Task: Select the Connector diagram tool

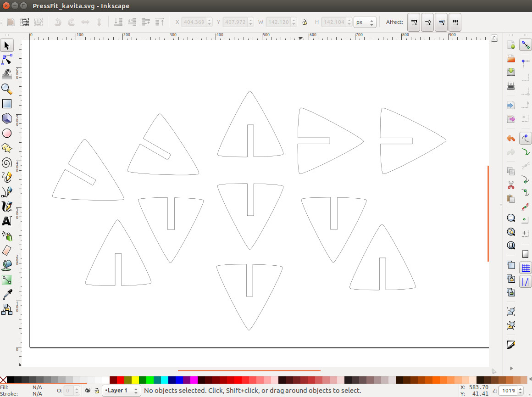Action: click(7, 309)
